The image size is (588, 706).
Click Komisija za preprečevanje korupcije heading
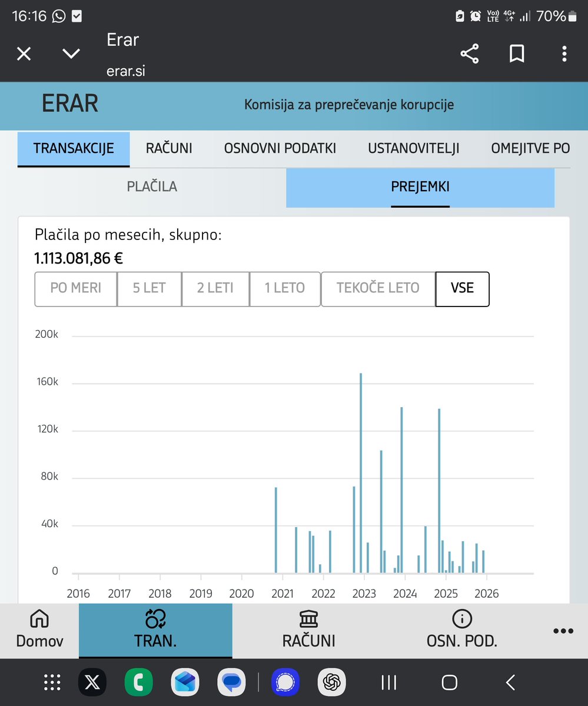[x=349, y=105]
